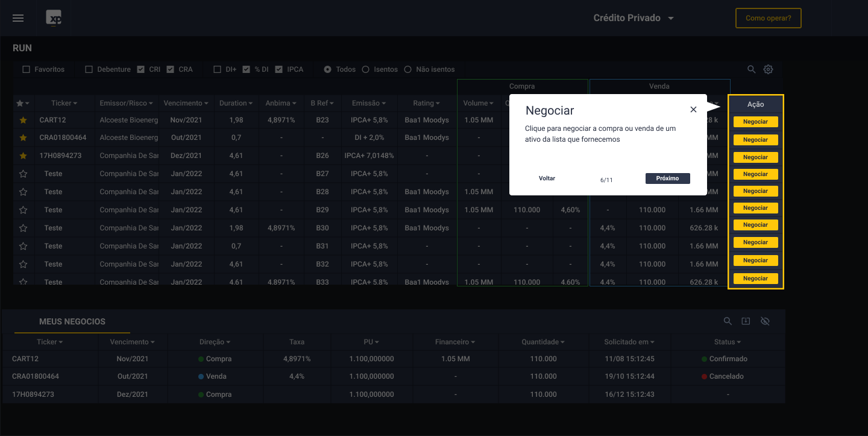Expand the Crédito Privado dropdown
The height and width of the screenshot is (436, 868).
[634, 18]
